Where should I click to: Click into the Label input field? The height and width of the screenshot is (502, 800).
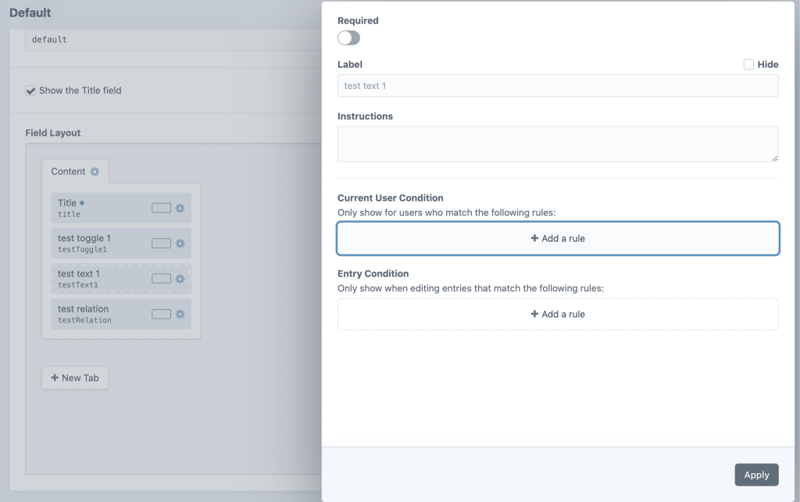click(557, 86)
